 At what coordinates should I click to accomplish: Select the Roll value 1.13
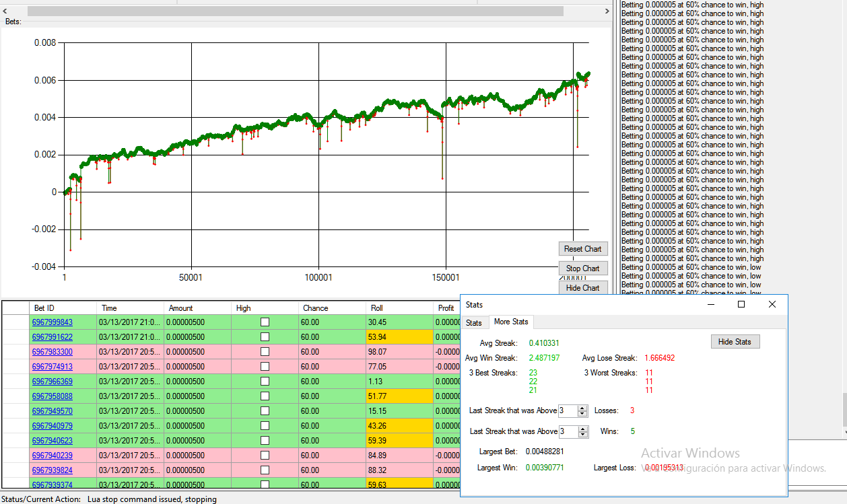(399, 382)
